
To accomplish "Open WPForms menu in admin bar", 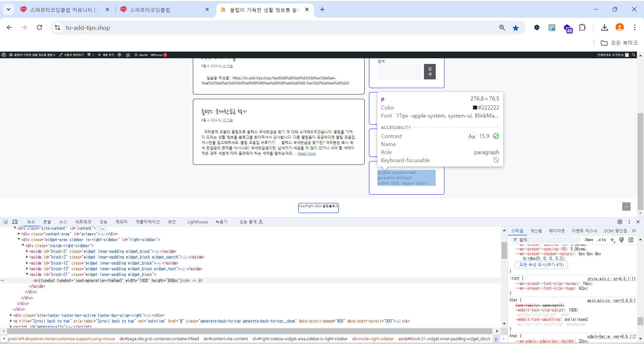I will click(159, 55).
